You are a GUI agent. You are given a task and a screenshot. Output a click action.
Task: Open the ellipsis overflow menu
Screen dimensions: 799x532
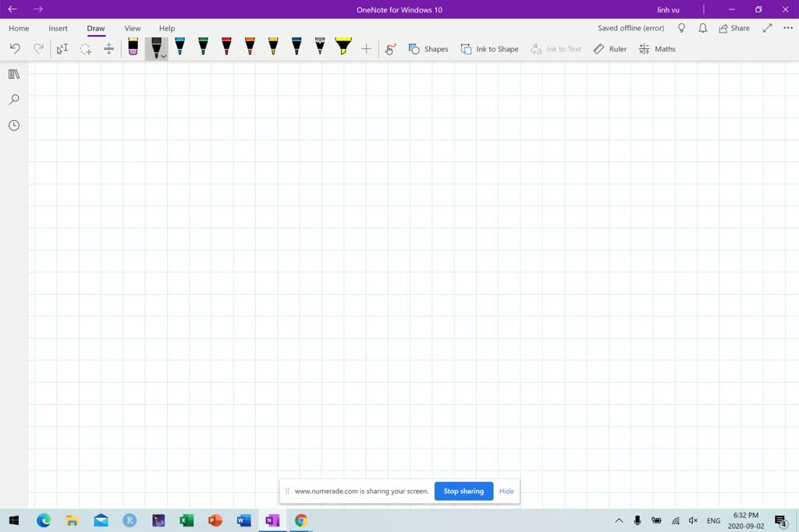pos(787,28)
